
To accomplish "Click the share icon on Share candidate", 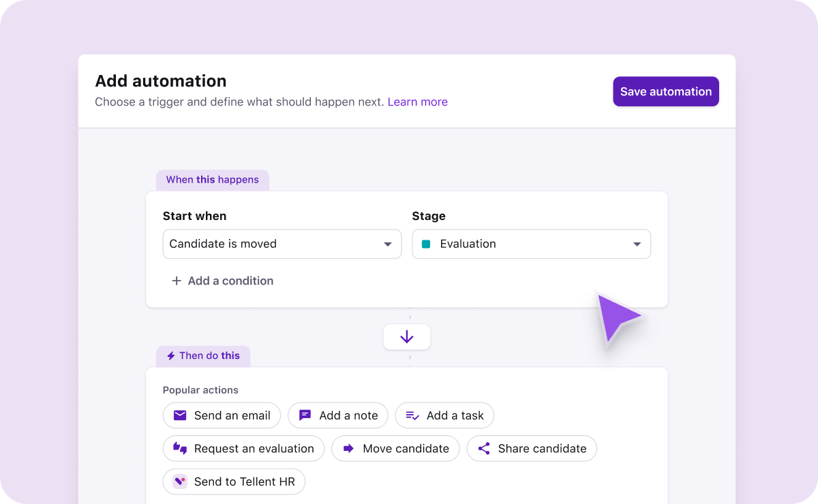I will click(x=484, y=448).
